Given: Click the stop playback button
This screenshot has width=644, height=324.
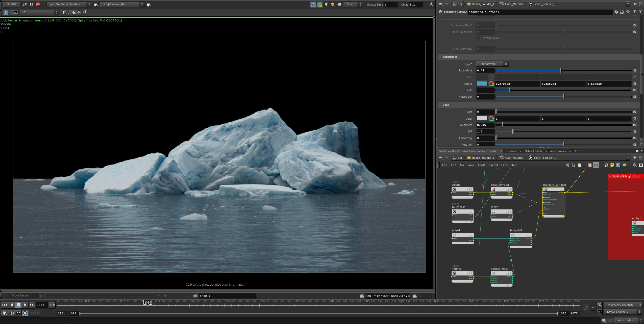Looking at the screenshot, I should click(x=18, y=305).
